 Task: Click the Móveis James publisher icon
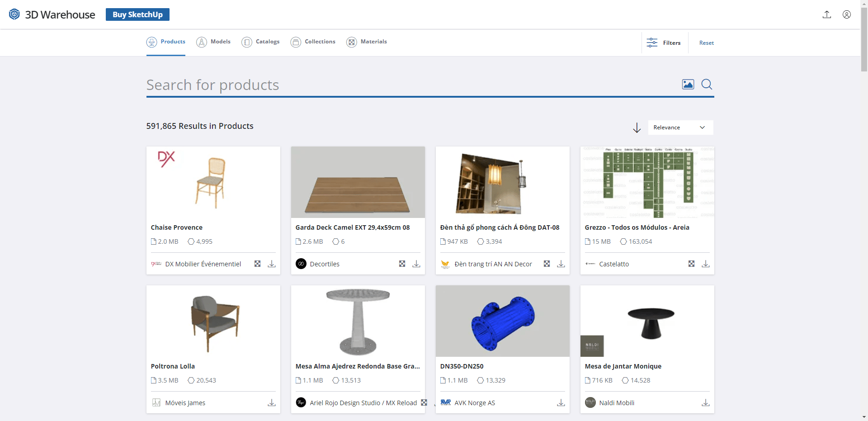click(x=156, y=402)
